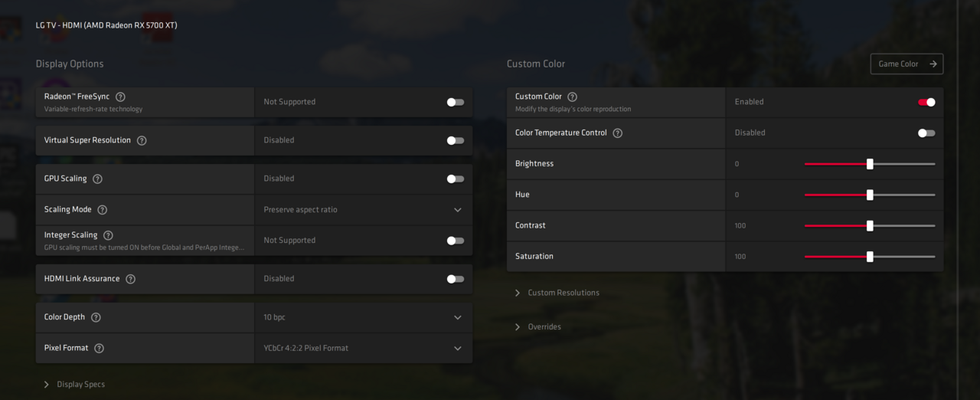Image resolution: width=980 pixels, height=400 pixels.
Task: Click help icon beside Custom Color
Action: [x=572, y=97]
